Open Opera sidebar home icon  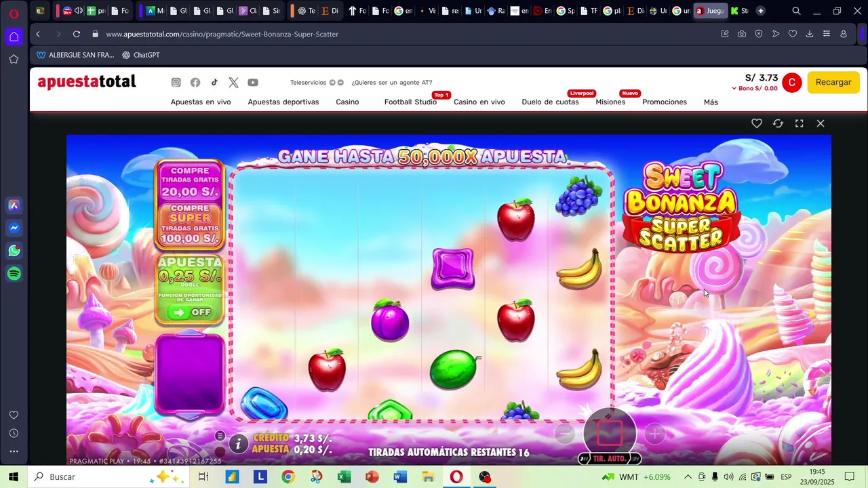point(14,37)
